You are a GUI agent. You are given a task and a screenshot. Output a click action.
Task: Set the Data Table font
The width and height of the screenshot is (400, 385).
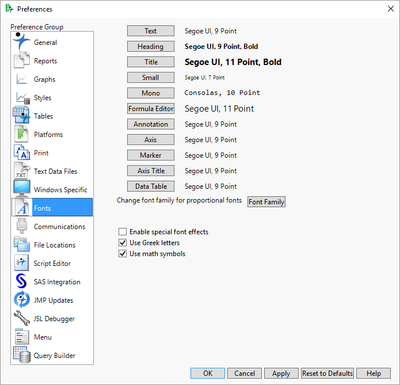(x=151, y=186)
